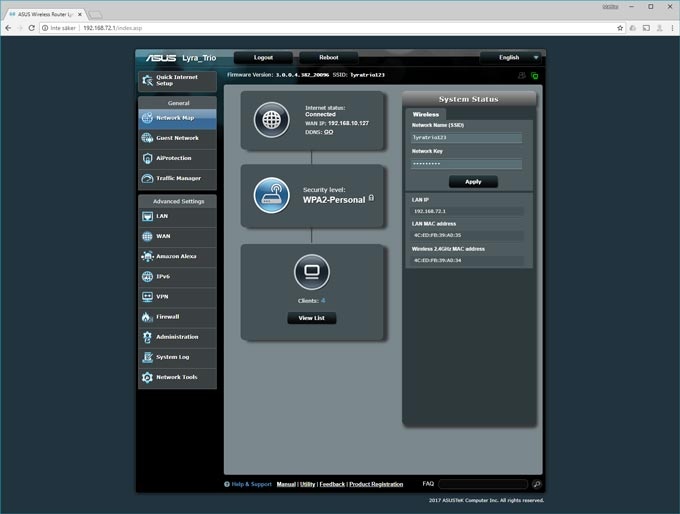The width and height of the screenshot is (680, 514).
Task: Open Administration in Advanced Settings
Action: (x=177, y=337)
